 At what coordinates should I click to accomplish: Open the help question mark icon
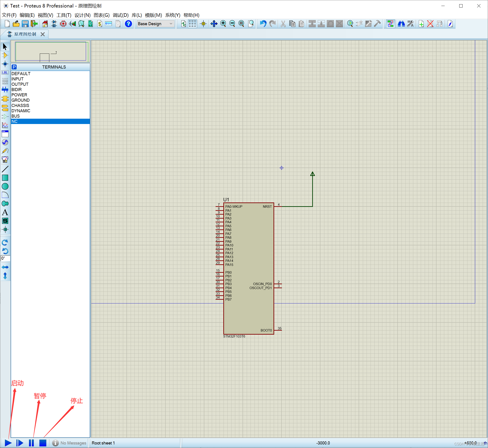pos(128,24)
